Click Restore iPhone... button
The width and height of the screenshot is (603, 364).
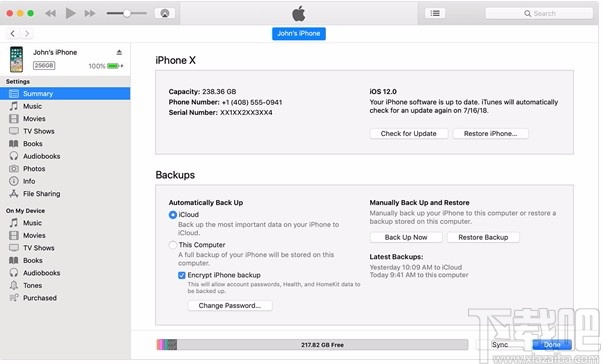(490, 133)
